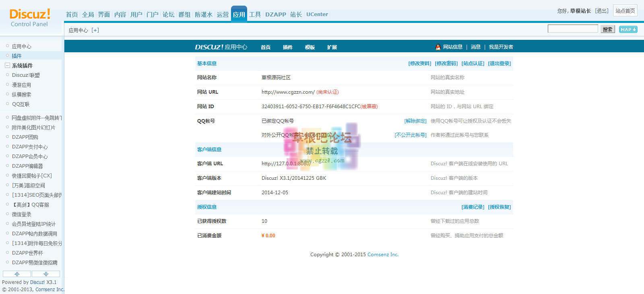
Task: Open Comsenz Inc. copyright link
Action: click(383, 255)
